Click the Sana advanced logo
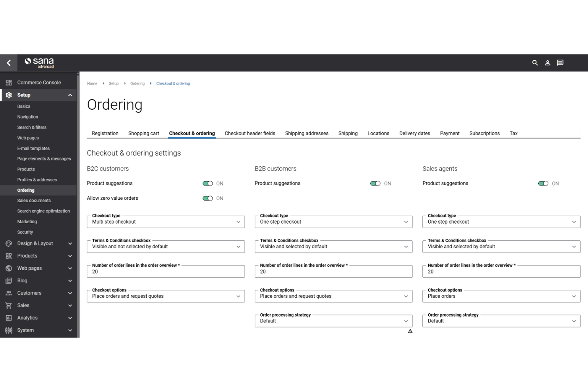 click(x=39, y=63)
